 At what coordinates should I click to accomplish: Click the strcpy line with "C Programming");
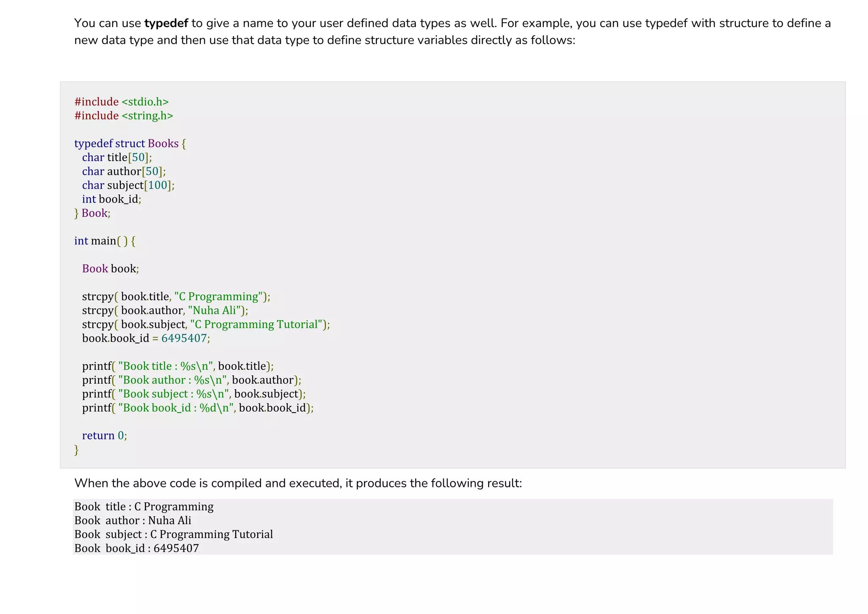[x=176, y=296]
